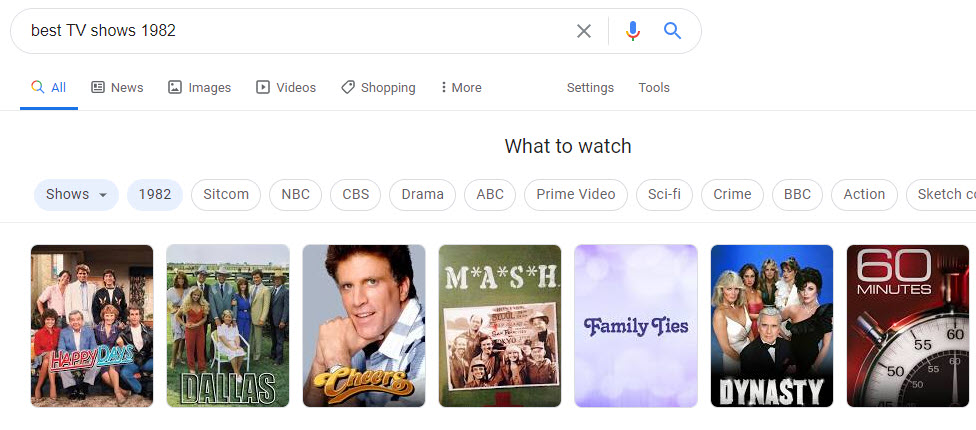976x430 pixels.
Task: Open the Videos results tab
Action: click(x=286, y=88)
